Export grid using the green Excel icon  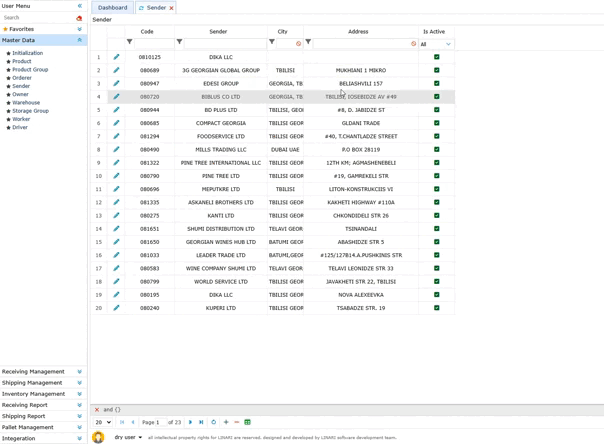[248, 422]
